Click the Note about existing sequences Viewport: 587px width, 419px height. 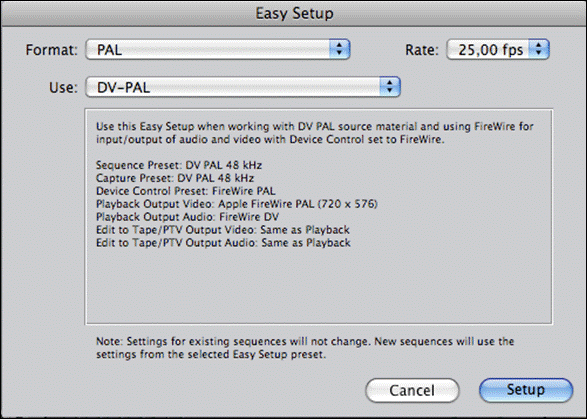[x=305, y=348]
